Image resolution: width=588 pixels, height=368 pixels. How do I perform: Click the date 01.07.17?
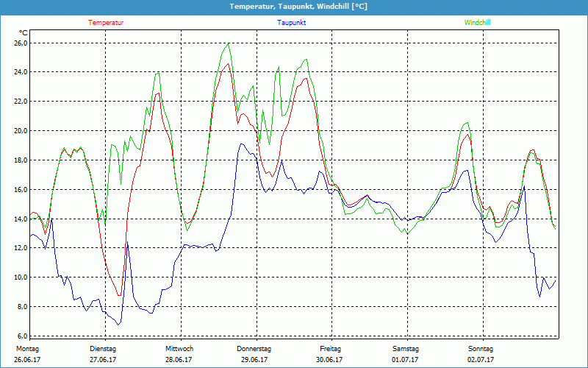[405, 360]
